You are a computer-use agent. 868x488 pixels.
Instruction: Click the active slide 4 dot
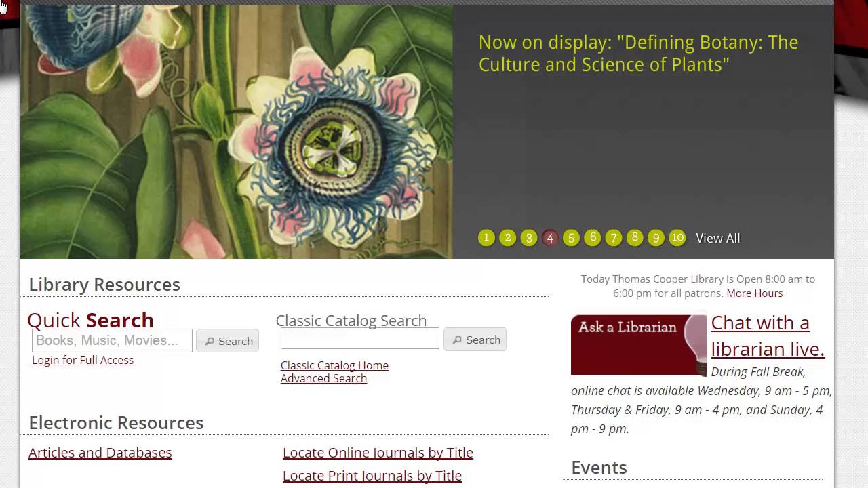[x=550, y=238]
